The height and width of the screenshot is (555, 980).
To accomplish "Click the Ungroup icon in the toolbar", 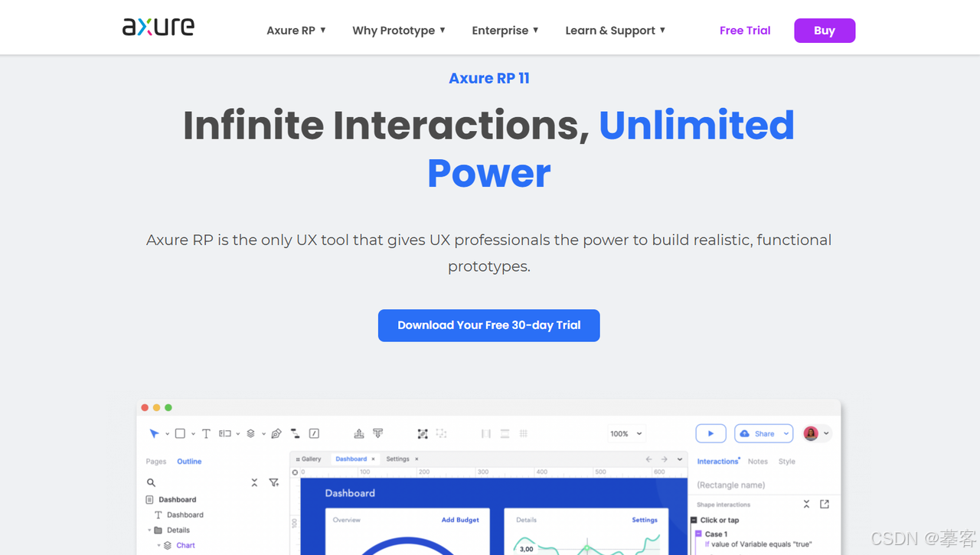I will (441, 433).
